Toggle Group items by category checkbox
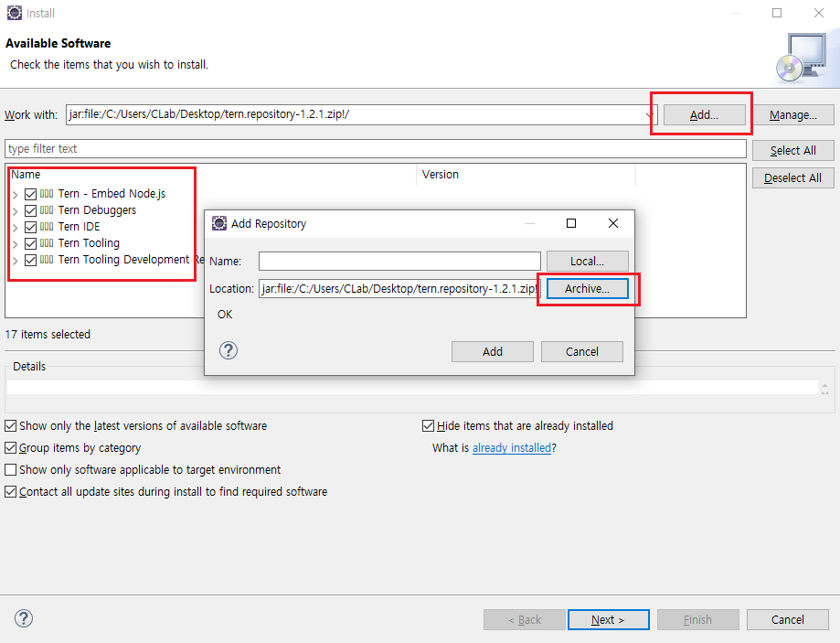Image resolution: width=840 pixels, height=643 pixels. pos(11,448)
